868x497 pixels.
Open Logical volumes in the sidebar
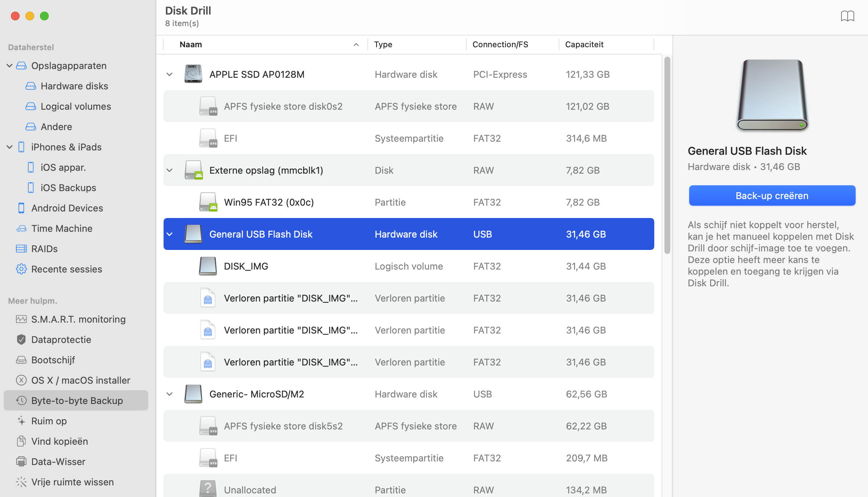coord(76,106)
